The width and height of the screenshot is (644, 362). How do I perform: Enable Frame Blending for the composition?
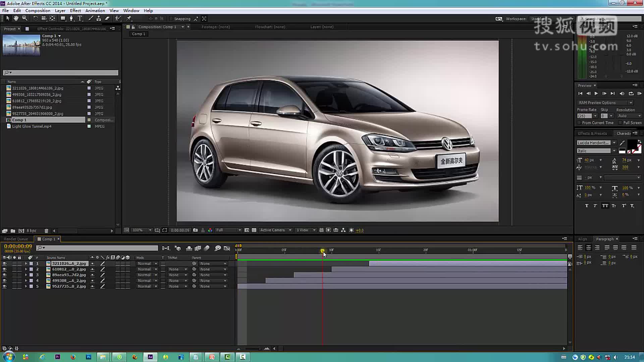(198, 248)
